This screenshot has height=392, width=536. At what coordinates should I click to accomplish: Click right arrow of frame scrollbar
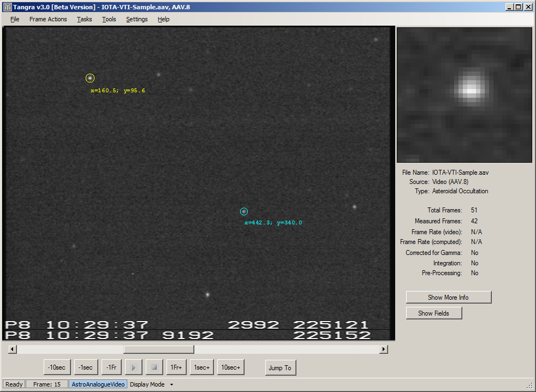[x=384, y=349]
